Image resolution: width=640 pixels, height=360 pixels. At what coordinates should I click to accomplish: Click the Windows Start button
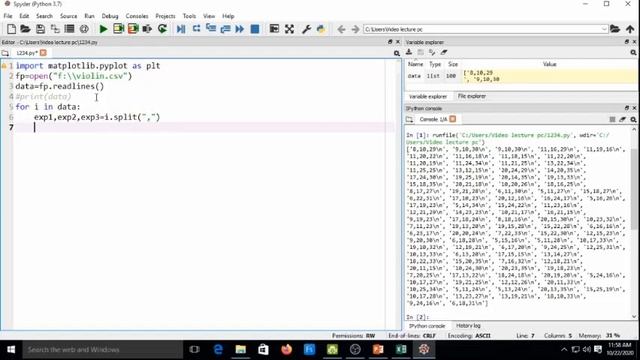11,349
